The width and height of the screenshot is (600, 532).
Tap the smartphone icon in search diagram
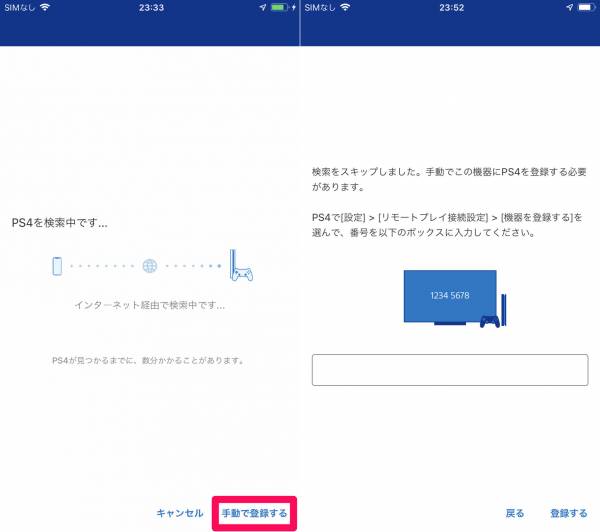click(57, 266)
